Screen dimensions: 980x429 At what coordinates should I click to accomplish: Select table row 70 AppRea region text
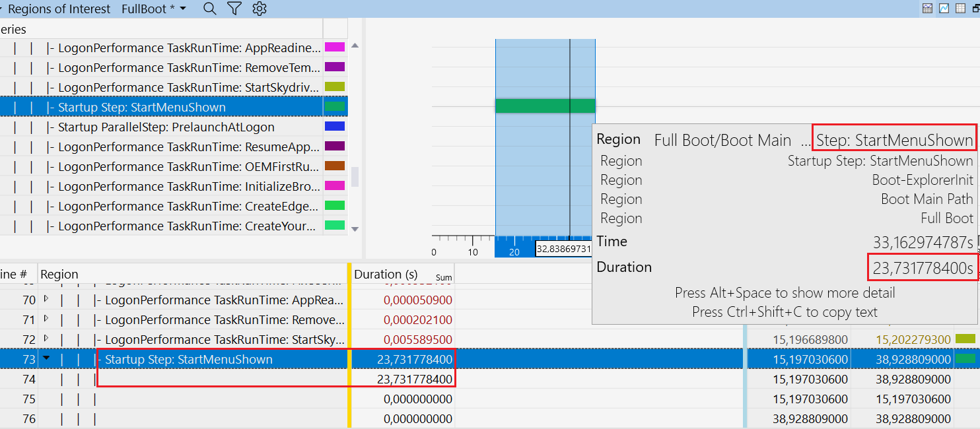[x=225, y=300]
